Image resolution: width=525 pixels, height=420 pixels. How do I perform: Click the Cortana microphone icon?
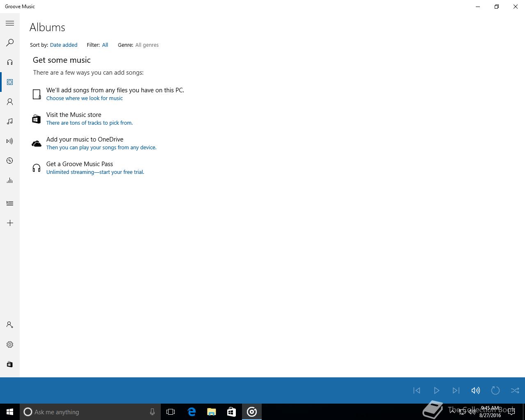[152, 412]
